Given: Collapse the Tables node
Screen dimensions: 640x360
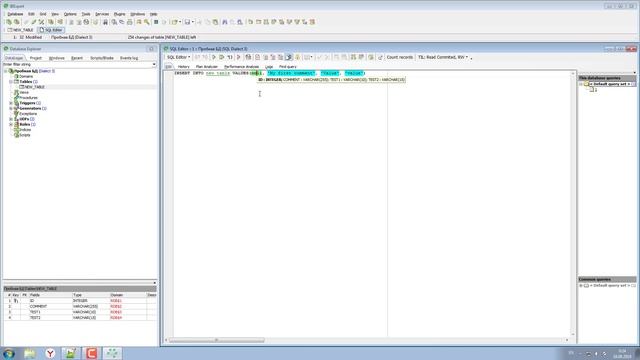Looking at the screenshot, I should click(11, 82).
